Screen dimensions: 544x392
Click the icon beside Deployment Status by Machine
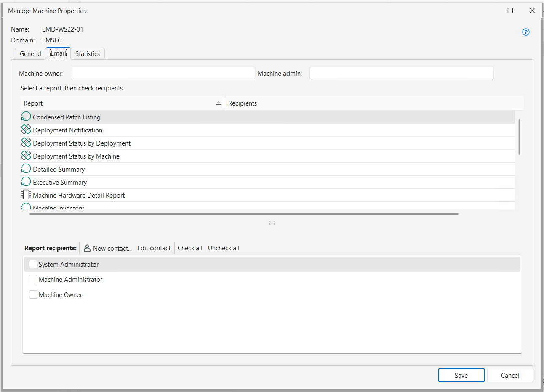tap(26, 155)
